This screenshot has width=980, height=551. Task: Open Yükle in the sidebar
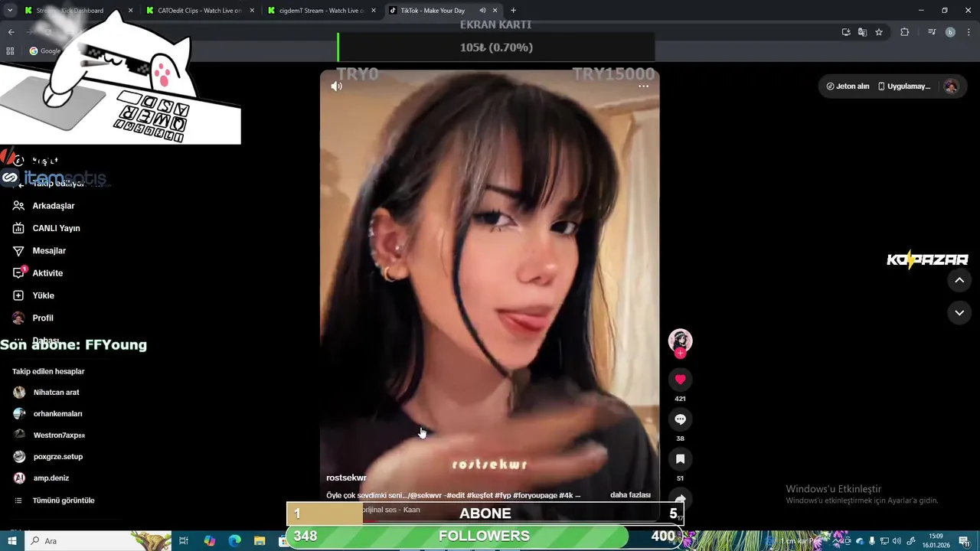pyautogui.click(x=33, y=295)
